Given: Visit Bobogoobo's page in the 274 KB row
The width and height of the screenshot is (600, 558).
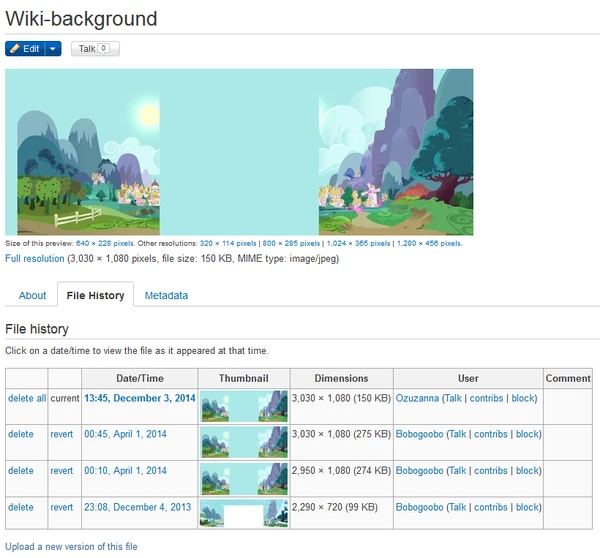Looking at the screenshot, I should coord(419,470).
